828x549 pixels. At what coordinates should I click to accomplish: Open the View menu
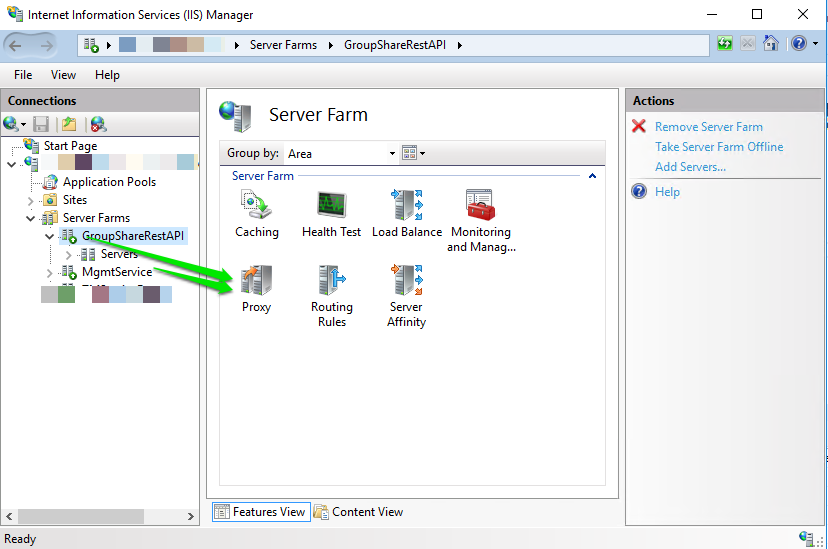coord(63,75)
